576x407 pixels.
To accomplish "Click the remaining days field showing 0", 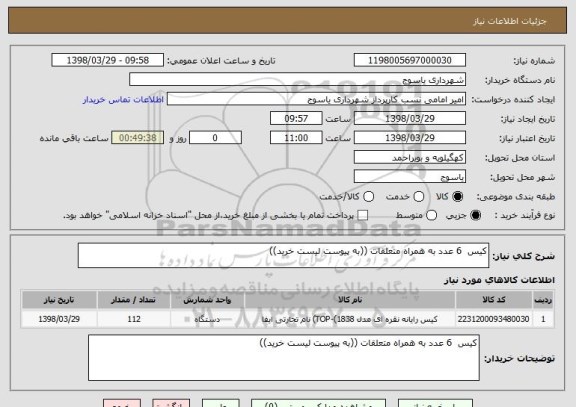I will [215, 138].
